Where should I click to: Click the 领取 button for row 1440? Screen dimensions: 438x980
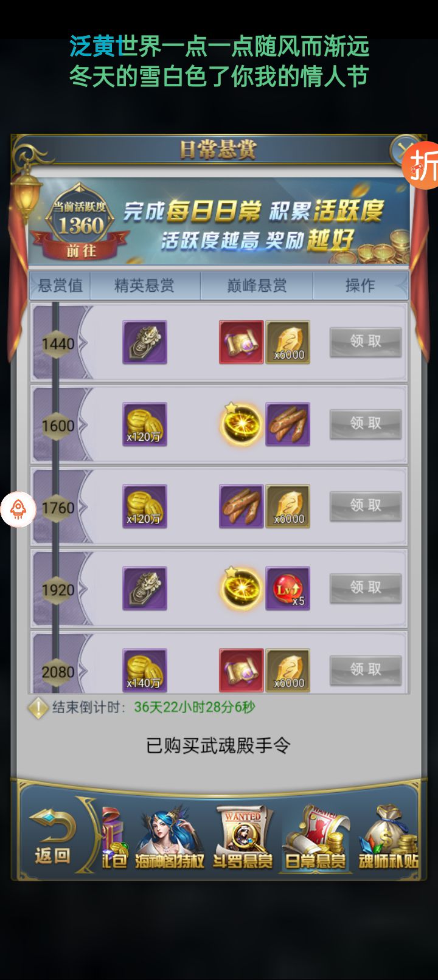coord(366,342)
